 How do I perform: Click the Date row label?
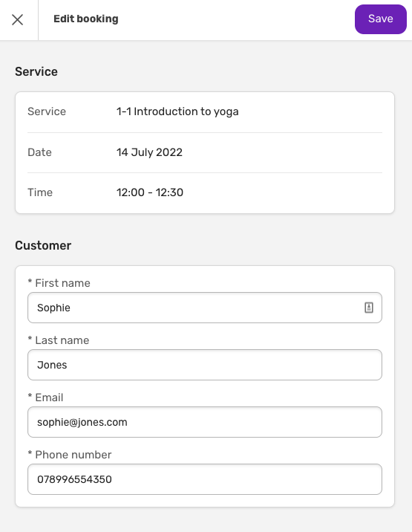(39, 152)
